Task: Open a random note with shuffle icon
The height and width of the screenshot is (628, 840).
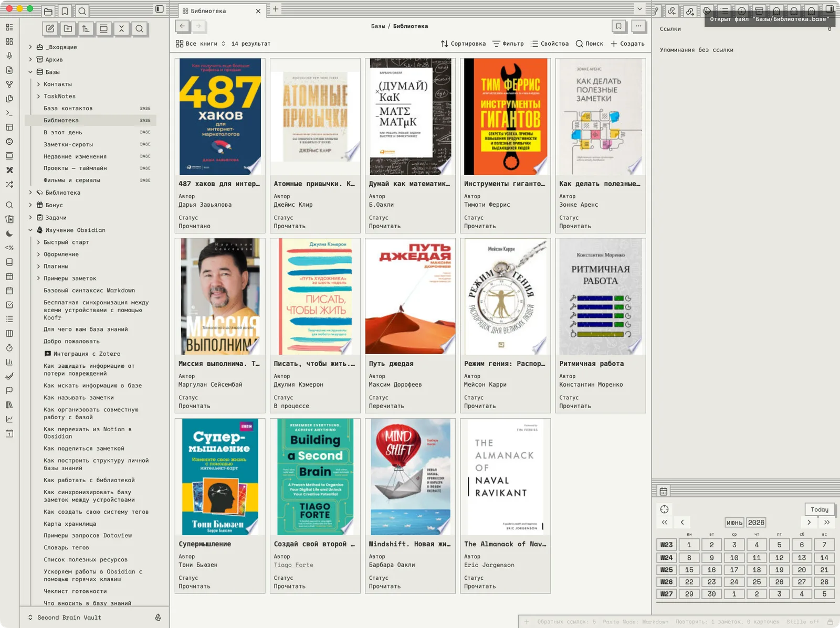Action: point(9,184)
